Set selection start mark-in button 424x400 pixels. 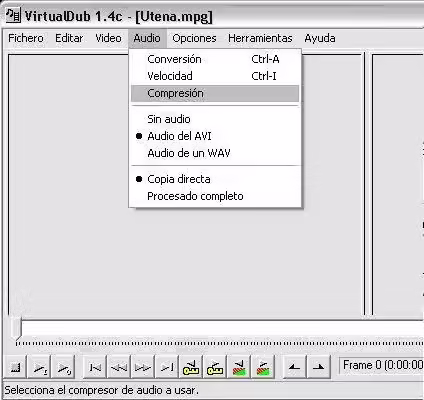[294, 367]
